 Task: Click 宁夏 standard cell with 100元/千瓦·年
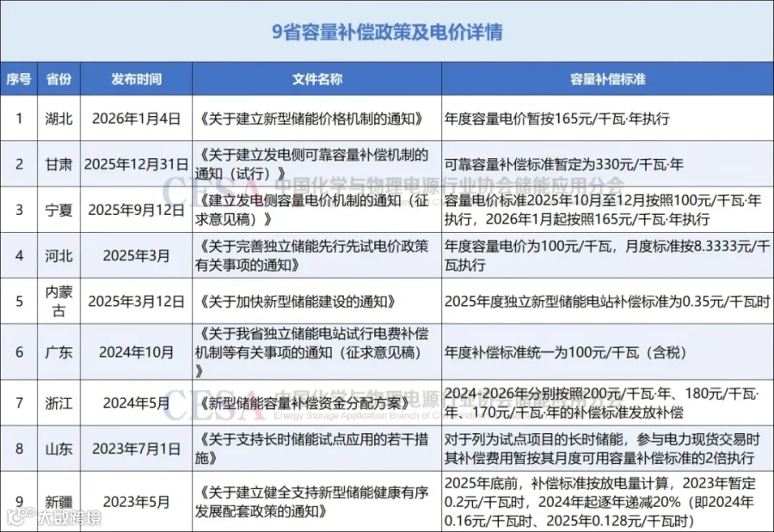click(608, 210)
